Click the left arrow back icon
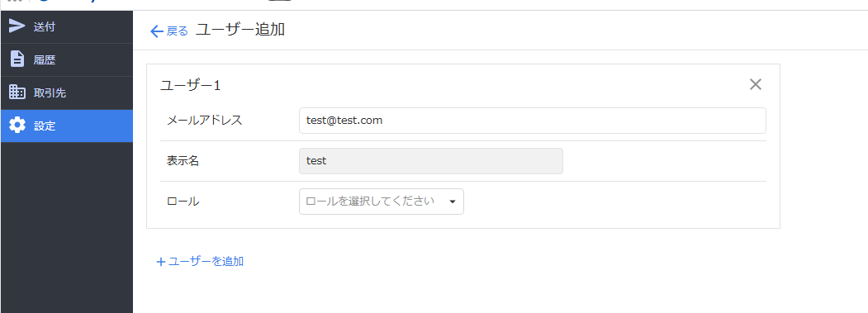Screen dimensions: 868x313 pos(157,31)
